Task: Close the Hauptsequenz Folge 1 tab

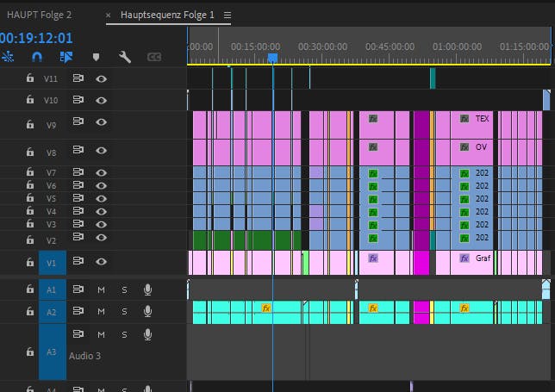Action: tap(109, 16)
